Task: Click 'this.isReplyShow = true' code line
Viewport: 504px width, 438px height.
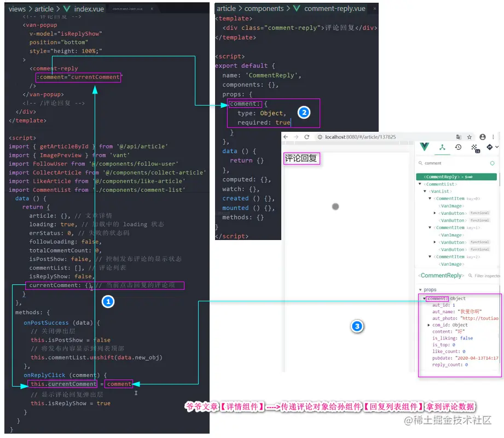Action: [71, 404]
